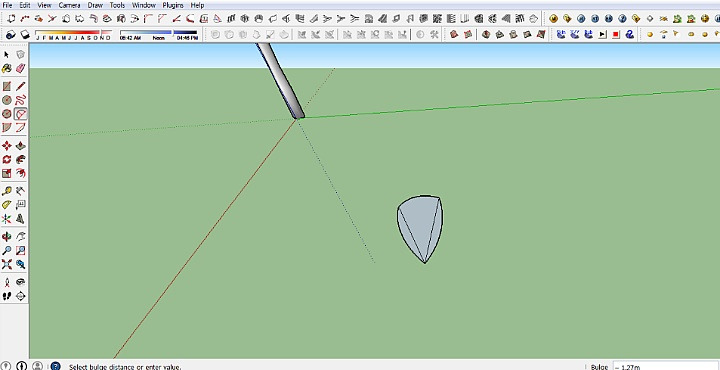Open the Window menu
The width and height of the screenshot is (720, 370).
[x=144, y=5]
